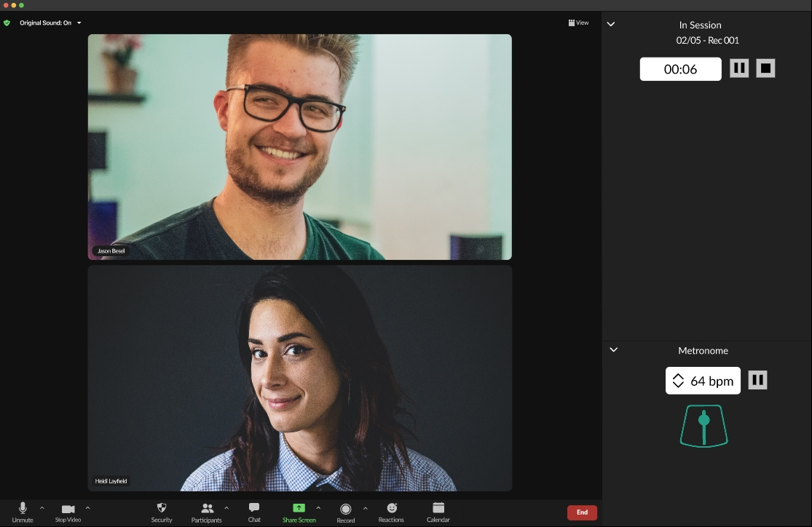Collapse the In Session panel
Image resolution: width=812 pixels, height=527 pixels.
pos(611,23)
